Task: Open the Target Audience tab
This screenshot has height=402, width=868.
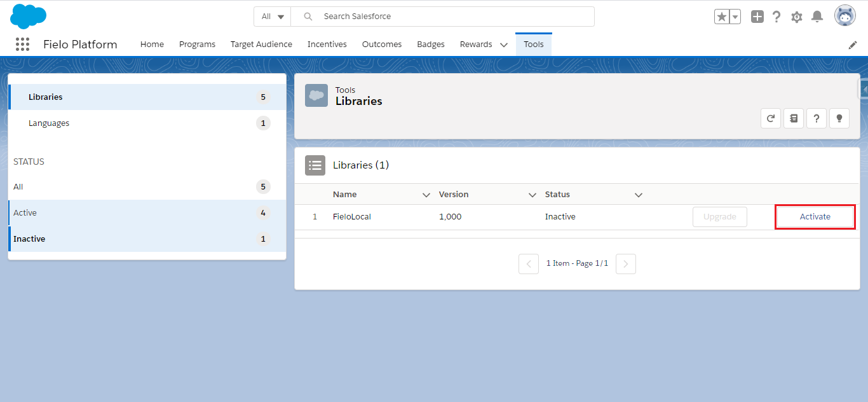Action: pos(261,45)
